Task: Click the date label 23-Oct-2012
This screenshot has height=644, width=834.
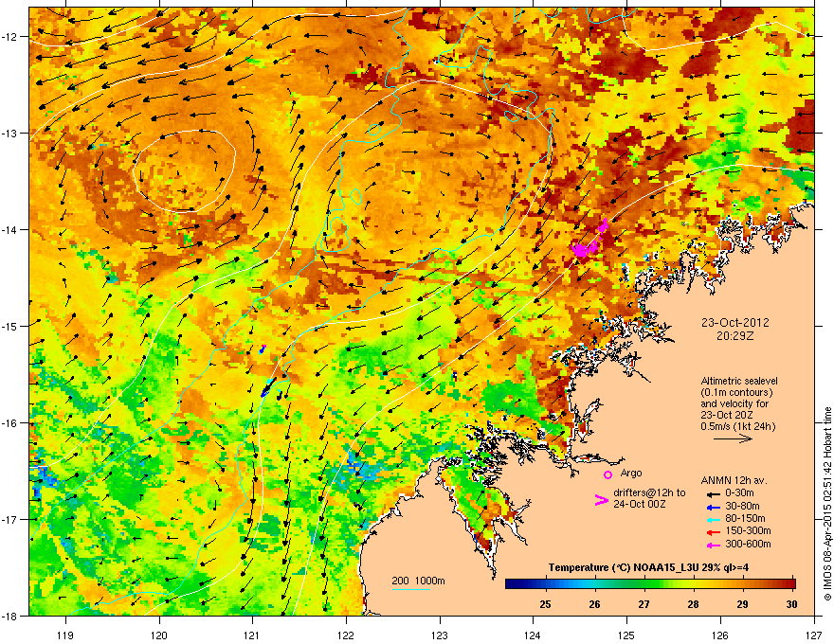Action: point(734,323)
